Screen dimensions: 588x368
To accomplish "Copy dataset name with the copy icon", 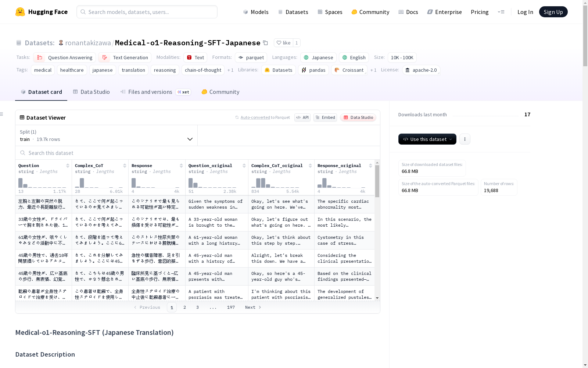I will pyautogui.click(x=265, y=43).
